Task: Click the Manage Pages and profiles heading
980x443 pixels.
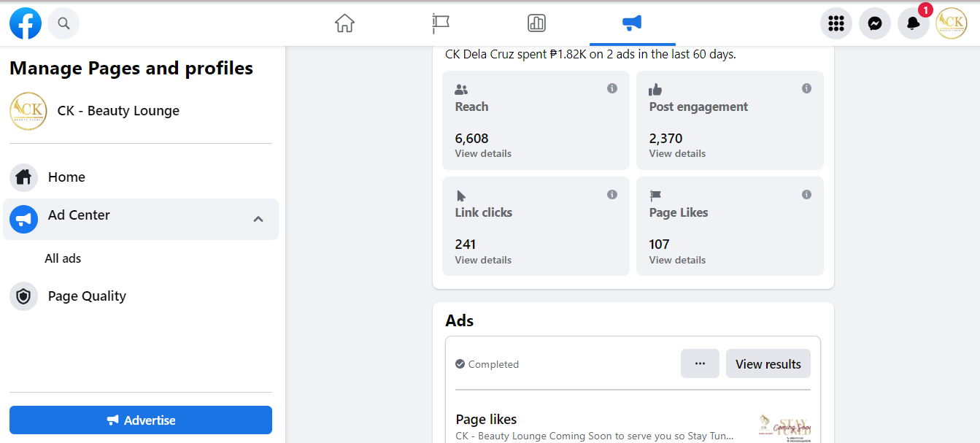Action: coord(131,69)
